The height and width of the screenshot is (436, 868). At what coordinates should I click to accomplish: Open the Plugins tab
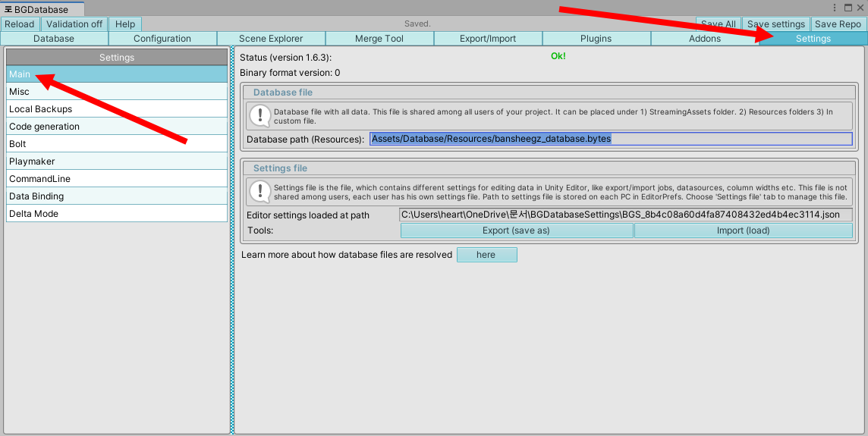[x=596, y=38]
